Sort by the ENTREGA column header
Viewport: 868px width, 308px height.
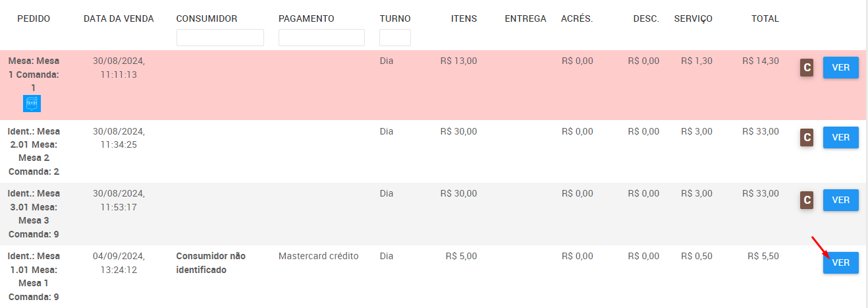click(526, 18)
